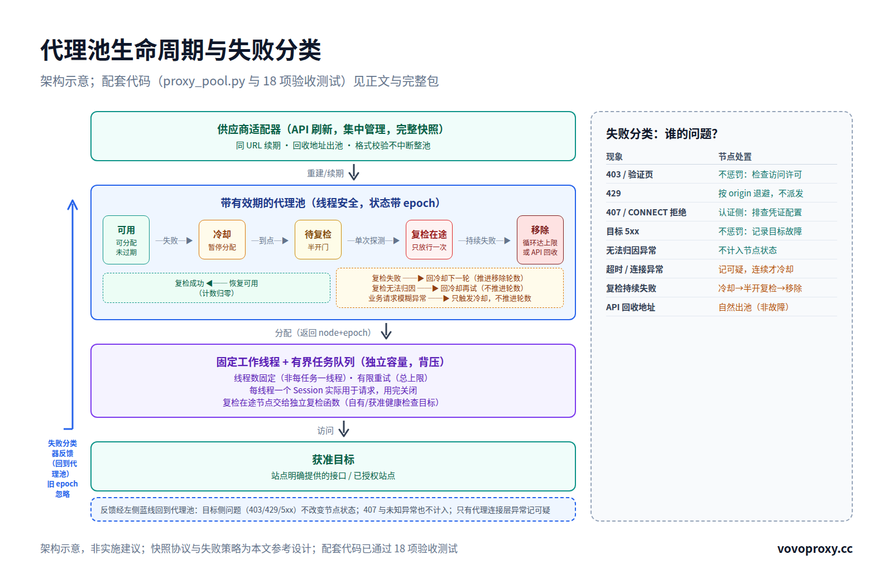Click the cell "不惩罚：记录目标故障"

(760, 232)
